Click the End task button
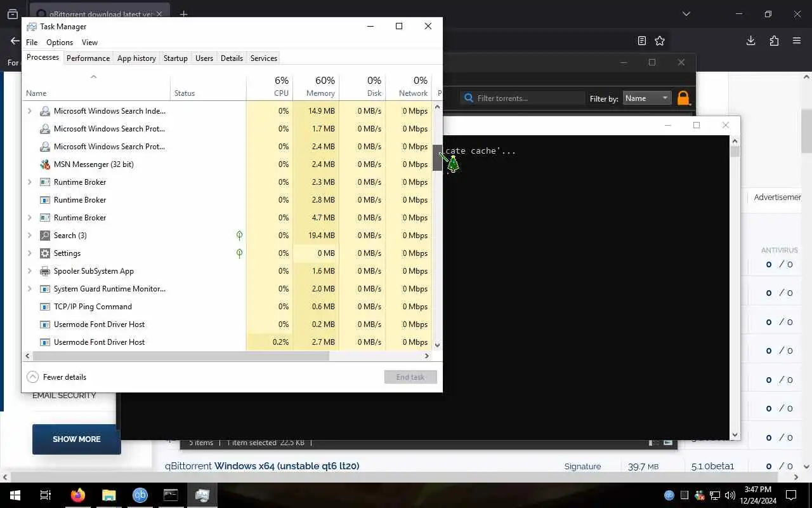Screen dimensions: 812x508 point(410,377)
